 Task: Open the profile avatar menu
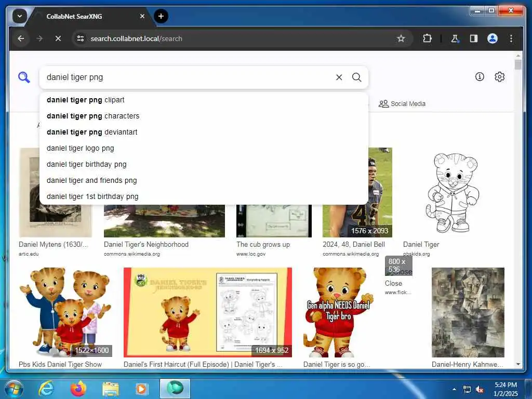click(493, 38)
